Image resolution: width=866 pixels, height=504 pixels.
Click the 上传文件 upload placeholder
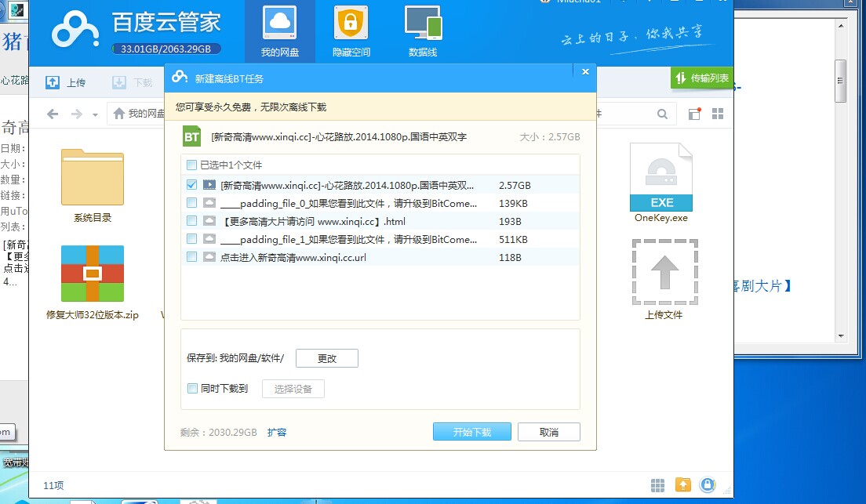point(664,280)
